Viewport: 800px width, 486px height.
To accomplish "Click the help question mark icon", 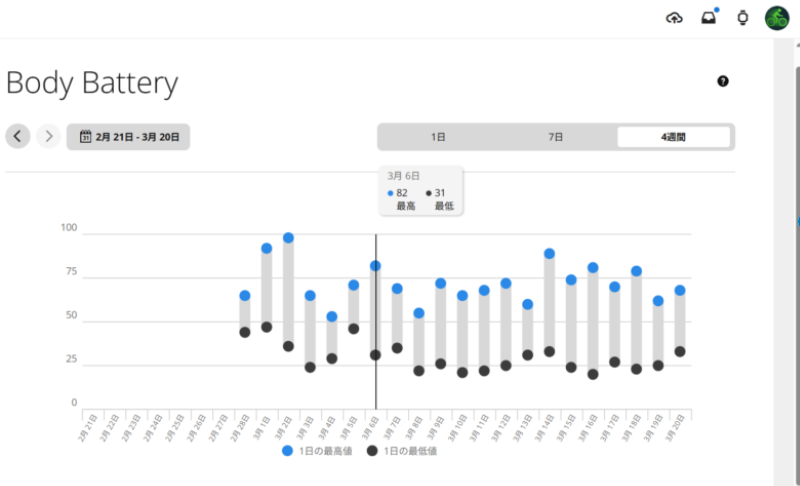I will pyautogui.click(x=723, y=81).
